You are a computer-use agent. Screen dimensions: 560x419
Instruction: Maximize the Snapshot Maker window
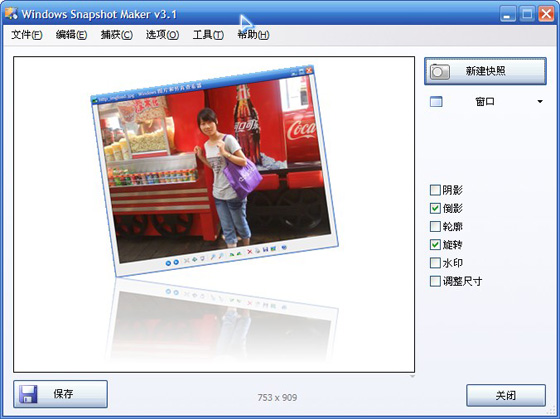tap(527, 14)
